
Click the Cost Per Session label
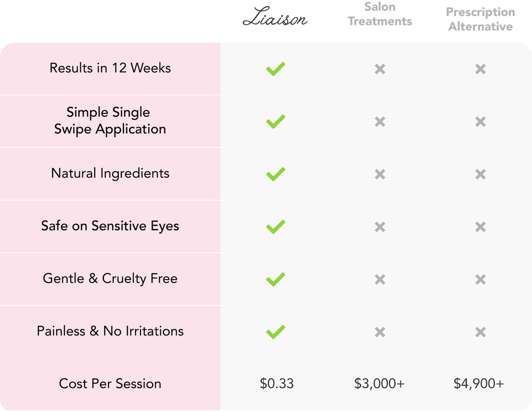pos(110,383)
